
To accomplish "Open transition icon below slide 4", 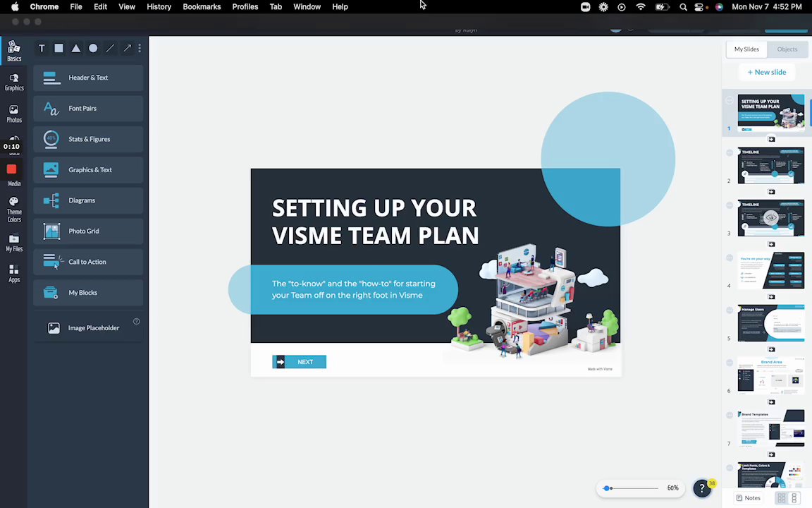I will tap(771, 297).
